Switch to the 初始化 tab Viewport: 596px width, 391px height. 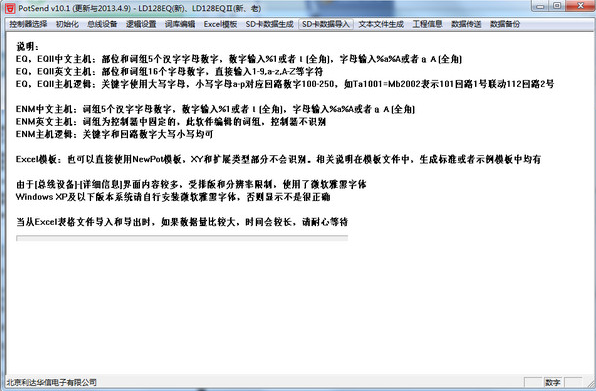click(x=67, y=24)
